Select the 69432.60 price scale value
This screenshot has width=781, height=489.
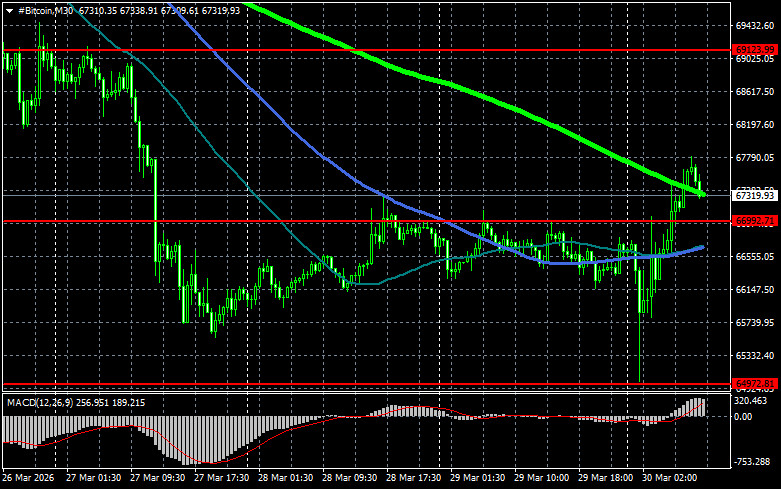pos(755,25)
